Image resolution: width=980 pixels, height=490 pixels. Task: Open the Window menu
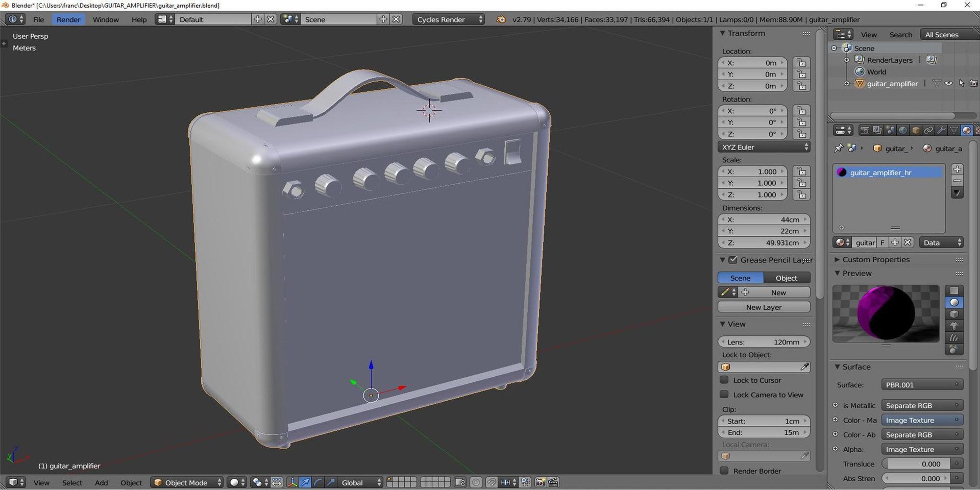106,19
